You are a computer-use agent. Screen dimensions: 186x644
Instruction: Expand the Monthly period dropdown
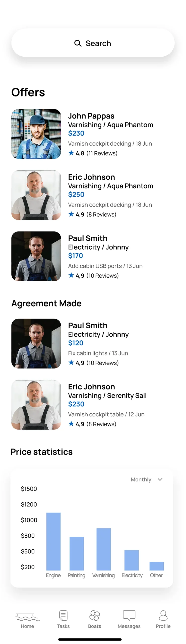(x=141, y=479)
